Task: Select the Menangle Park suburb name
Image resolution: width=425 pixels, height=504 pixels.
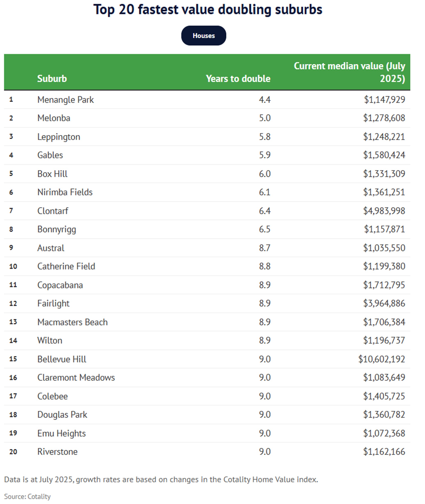Action: (x=65, y=99)
